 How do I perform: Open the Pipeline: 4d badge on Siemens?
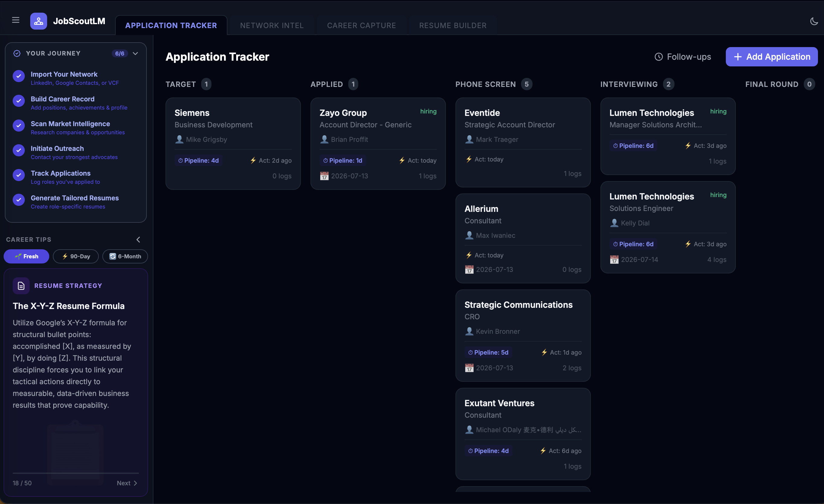(199, 161)
